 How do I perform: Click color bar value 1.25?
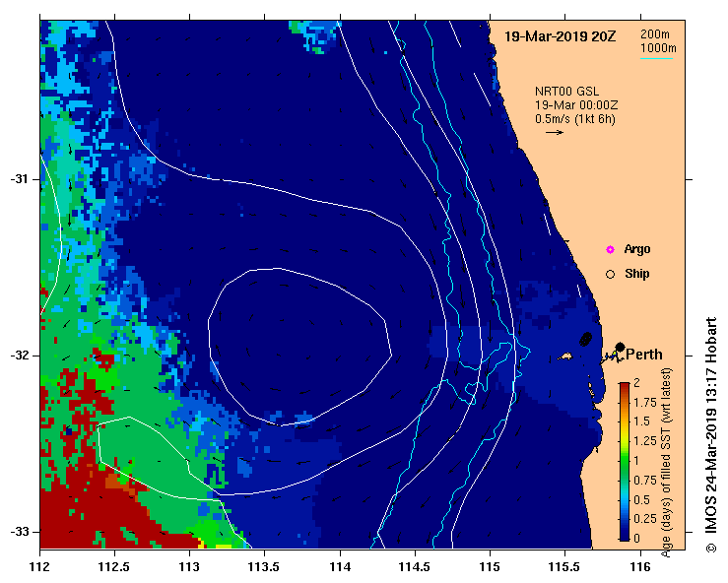(x=646, y=441)
